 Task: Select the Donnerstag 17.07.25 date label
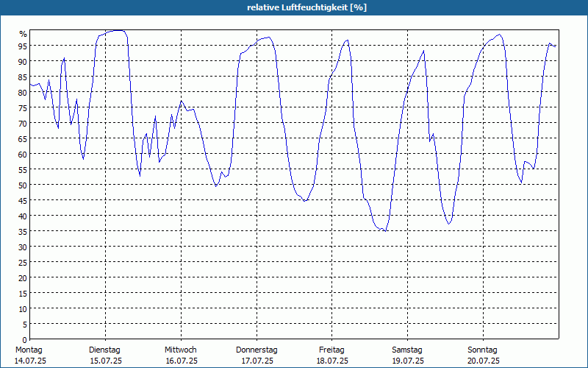(x=257, y=355)
